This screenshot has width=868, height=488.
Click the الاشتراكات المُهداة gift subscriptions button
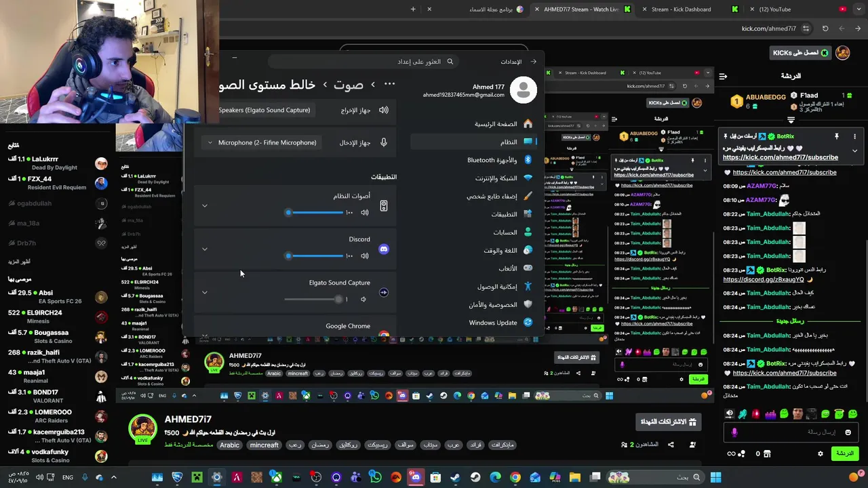(x=669, y=422)
